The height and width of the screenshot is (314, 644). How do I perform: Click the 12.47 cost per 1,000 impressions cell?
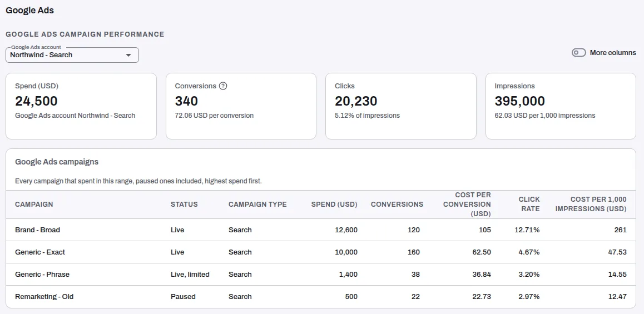617,296
